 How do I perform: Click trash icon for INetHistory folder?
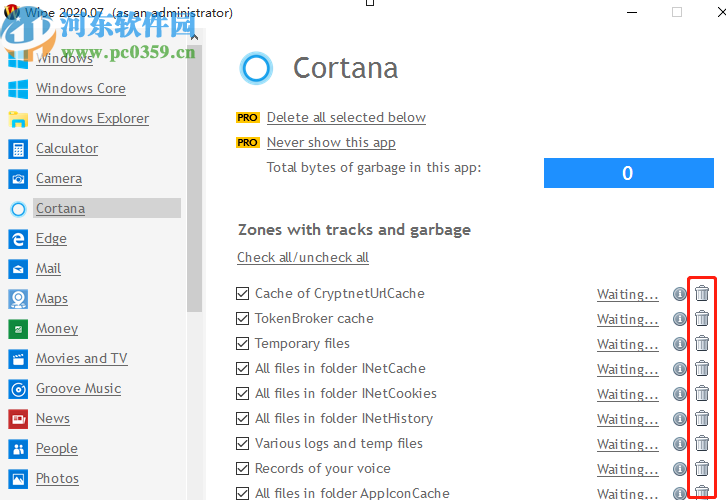pos(702,418)
